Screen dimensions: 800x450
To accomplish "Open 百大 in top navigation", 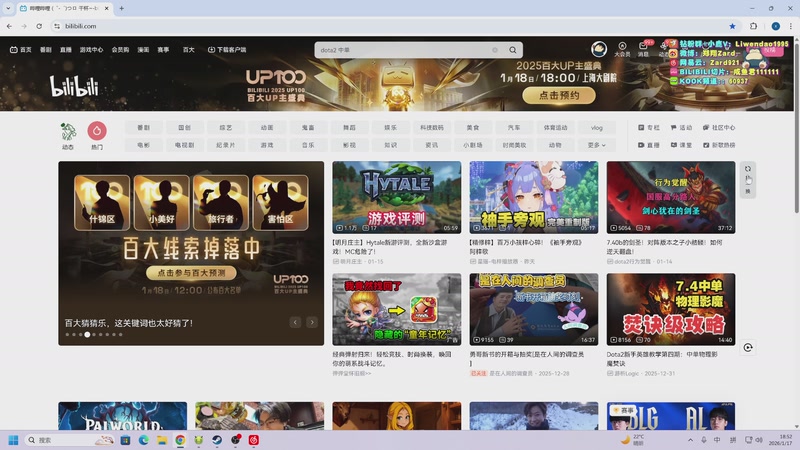I will [x=189, y=49].
